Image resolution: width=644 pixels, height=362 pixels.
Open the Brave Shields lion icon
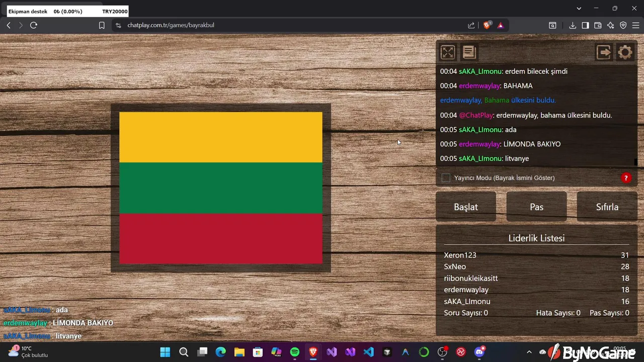487,25
